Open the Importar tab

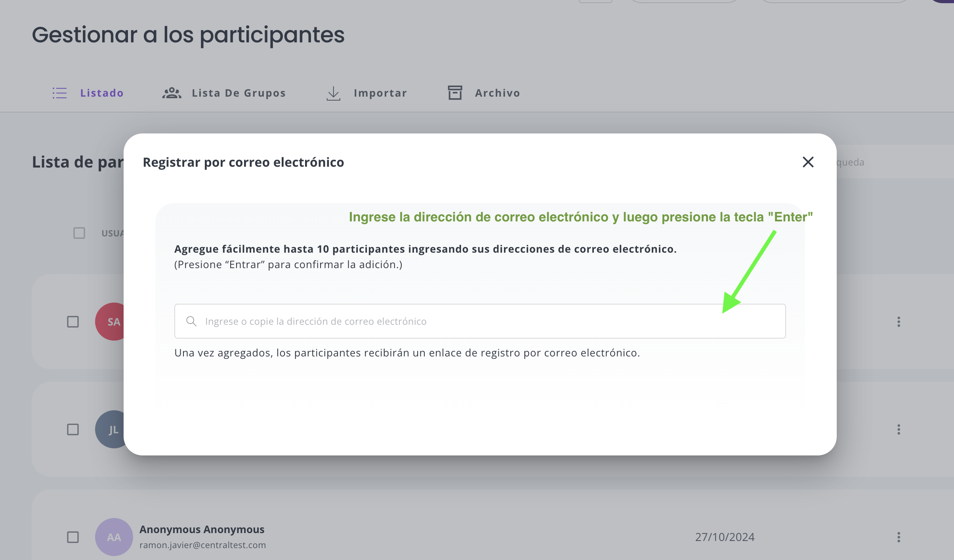(366, 93)
